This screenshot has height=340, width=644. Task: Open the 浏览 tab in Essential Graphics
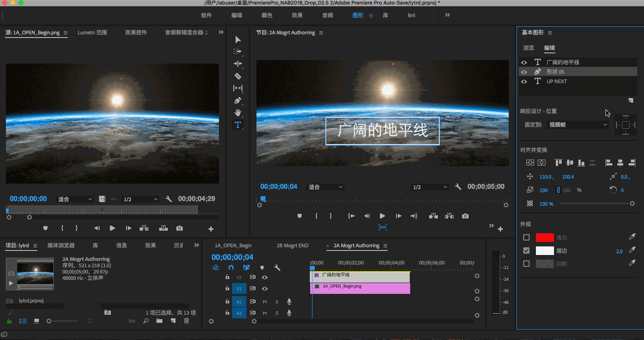click(528, 47)
